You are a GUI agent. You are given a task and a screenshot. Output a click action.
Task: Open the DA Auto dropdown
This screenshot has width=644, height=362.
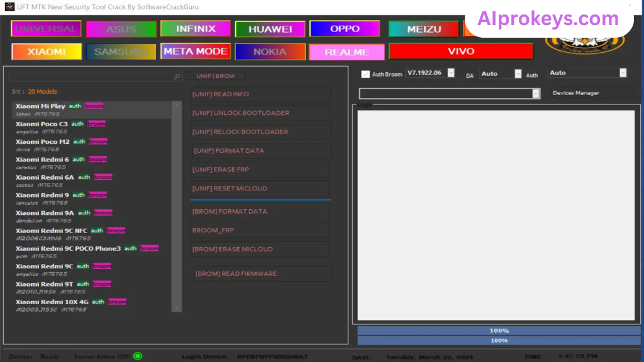pos(518,74)
